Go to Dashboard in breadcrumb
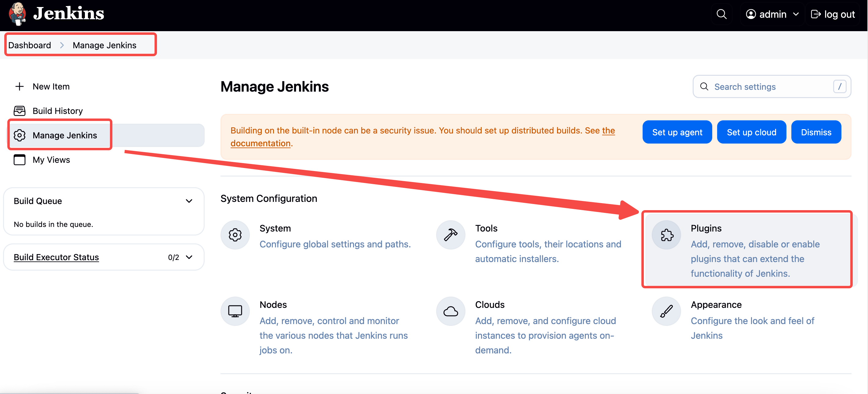The width and height of the screenshot is (868, 394). 30,45
